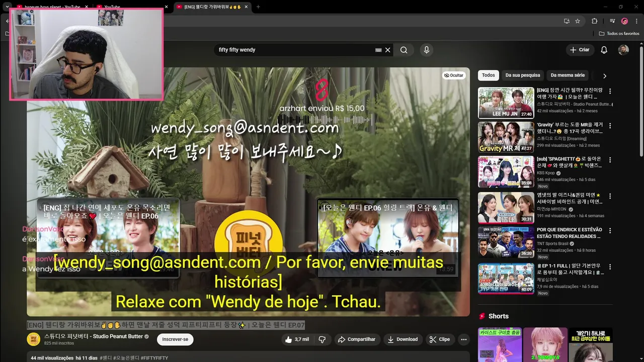Close the second YouTube tab

click(167, 7)
